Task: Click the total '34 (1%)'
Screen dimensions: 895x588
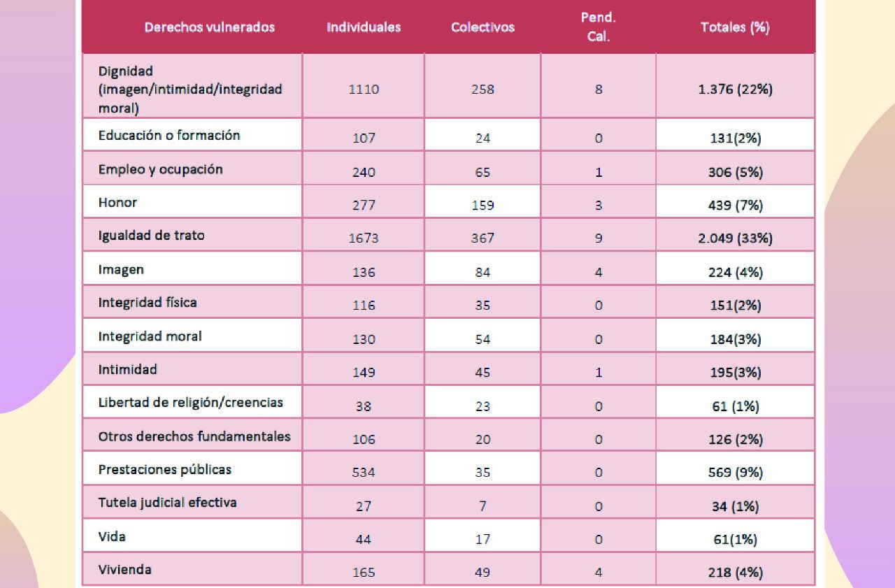Action: pos(735,505)
